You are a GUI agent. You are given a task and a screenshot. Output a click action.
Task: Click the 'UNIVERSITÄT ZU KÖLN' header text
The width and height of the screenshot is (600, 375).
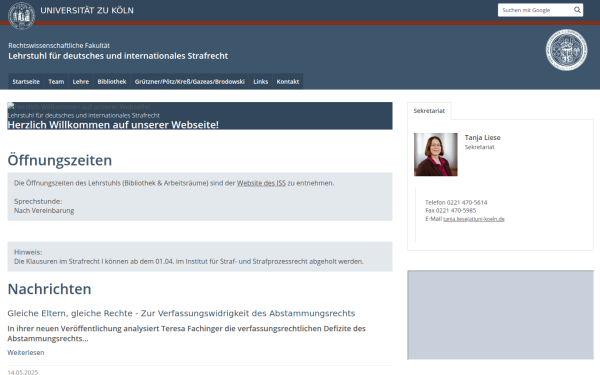[x=87, y=10]
